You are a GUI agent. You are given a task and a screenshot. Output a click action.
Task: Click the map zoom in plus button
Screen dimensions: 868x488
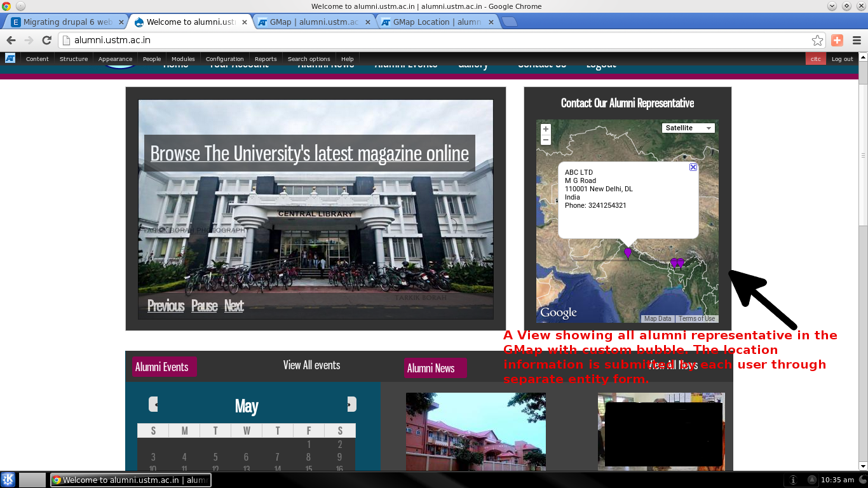pyautogui.click(x=545, y=129)
